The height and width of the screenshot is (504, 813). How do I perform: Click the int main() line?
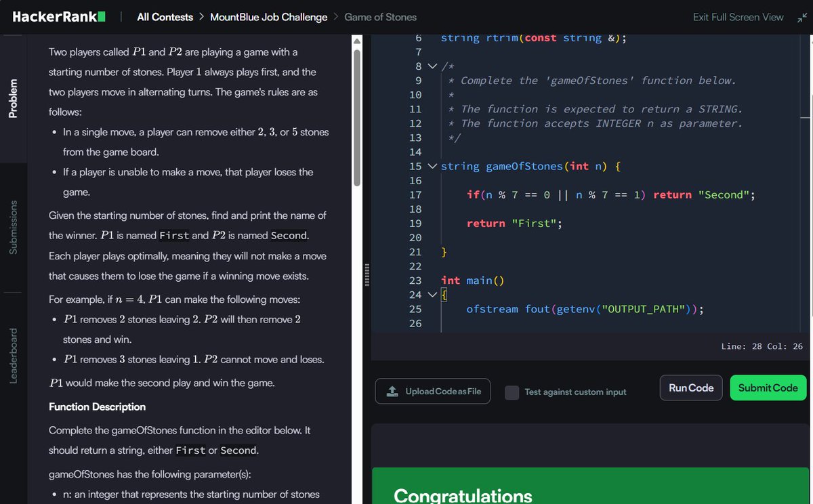click(x=473, y=280)
